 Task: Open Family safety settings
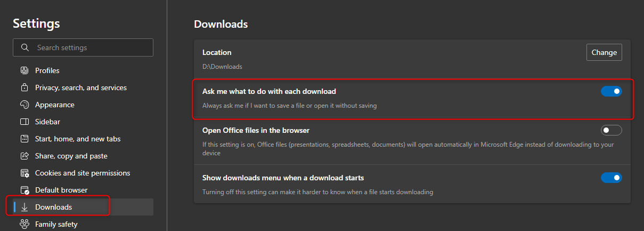pos(83,224)
